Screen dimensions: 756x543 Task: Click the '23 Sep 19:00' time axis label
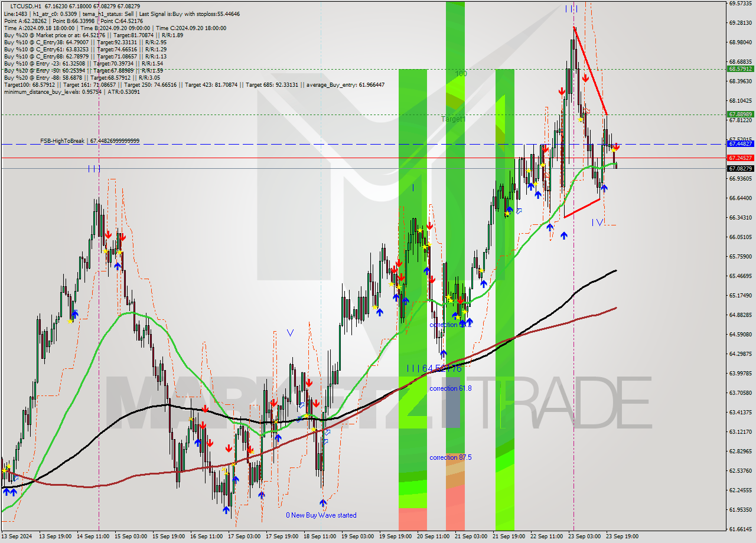click(x=623, y=537)
